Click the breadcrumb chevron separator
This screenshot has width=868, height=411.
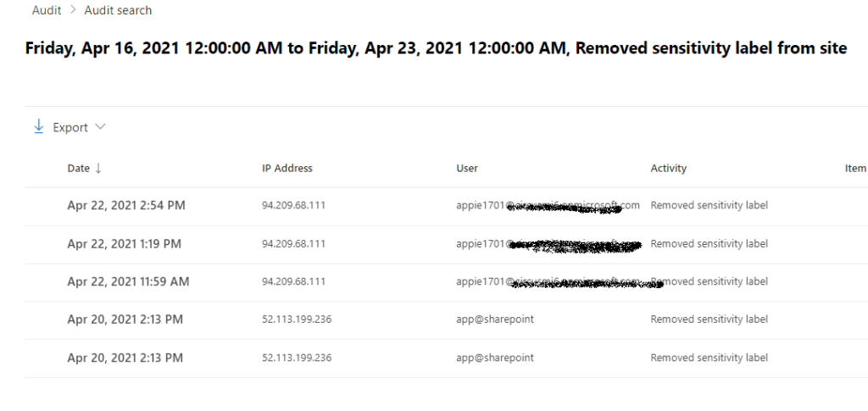pyautogui.click(x=74, y=10)
